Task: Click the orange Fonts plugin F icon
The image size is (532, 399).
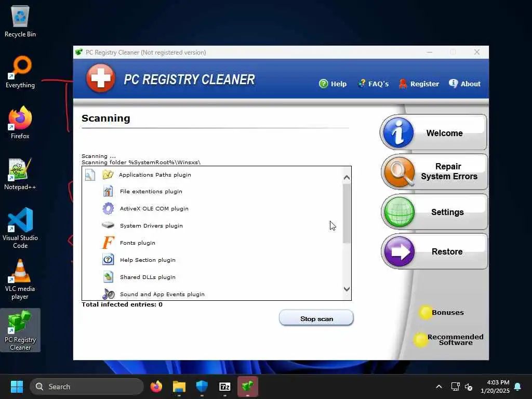Action: (x=108, y=243)
